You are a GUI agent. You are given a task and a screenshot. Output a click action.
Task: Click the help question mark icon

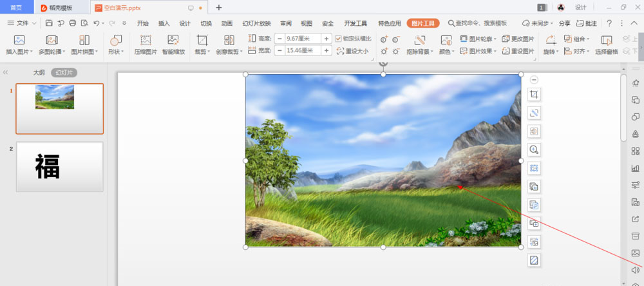click(609, 23)
